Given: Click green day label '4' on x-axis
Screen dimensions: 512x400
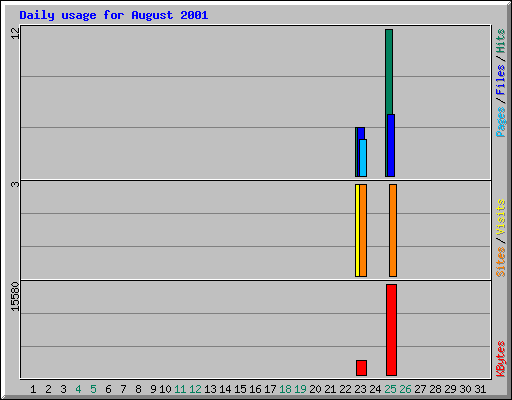Looking at the screenshot, I should (78, 389).
